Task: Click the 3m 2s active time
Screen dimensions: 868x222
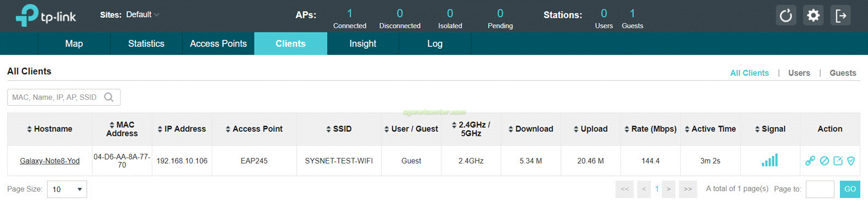Action: pyautogui.click(x=710, y=161)
